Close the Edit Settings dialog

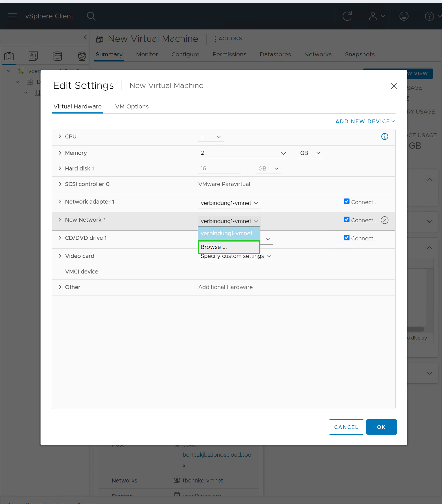point(394,86)
